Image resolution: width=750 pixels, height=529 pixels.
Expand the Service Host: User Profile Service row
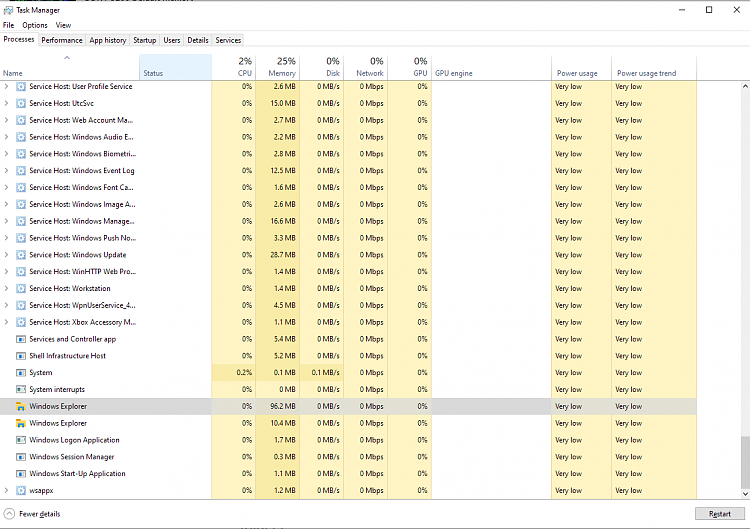pyautogui.click(x=6, y=87)
